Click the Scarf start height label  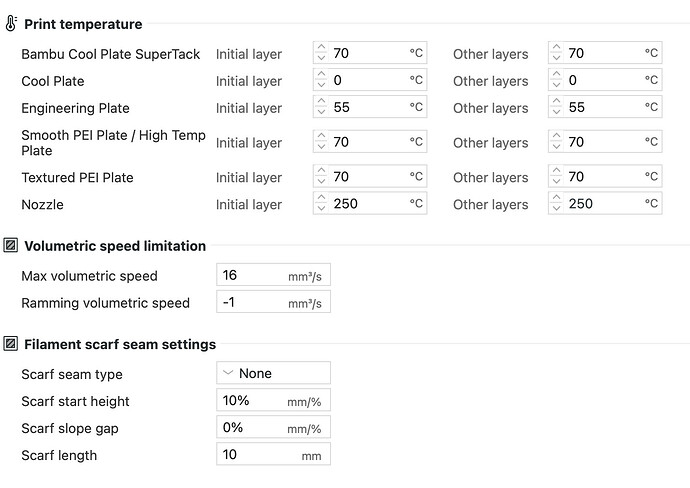[x=75, y=401]
